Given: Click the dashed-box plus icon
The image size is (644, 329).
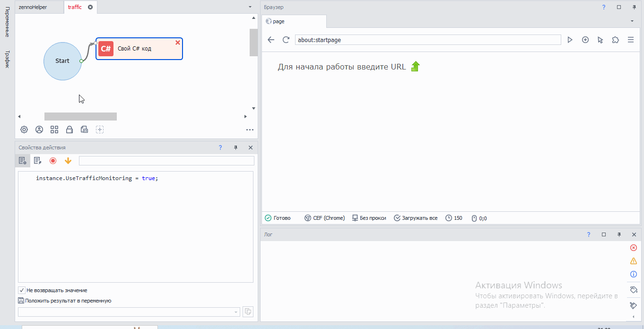Looking at the screenshot, I should point(100,130).
